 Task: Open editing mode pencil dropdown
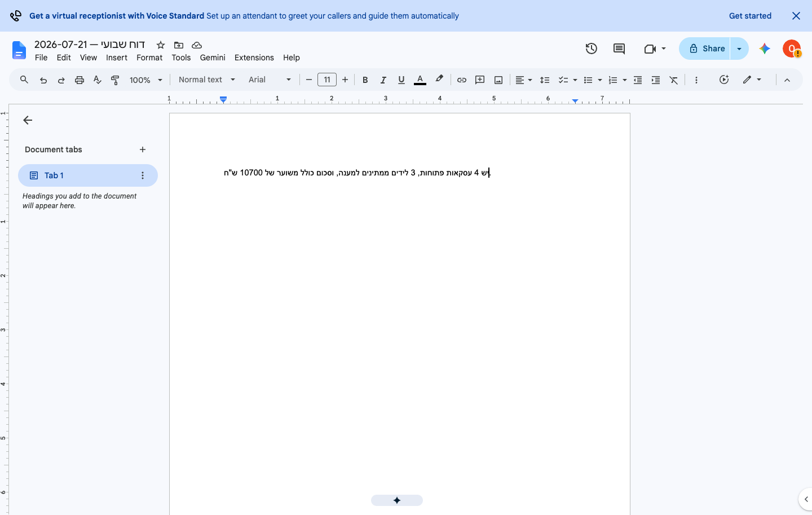752,80
